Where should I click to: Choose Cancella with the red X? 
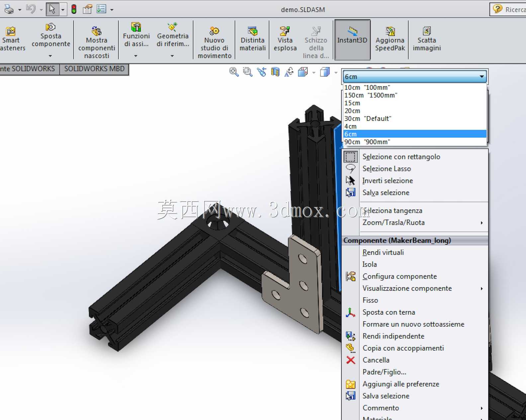(x=376, y=360)
